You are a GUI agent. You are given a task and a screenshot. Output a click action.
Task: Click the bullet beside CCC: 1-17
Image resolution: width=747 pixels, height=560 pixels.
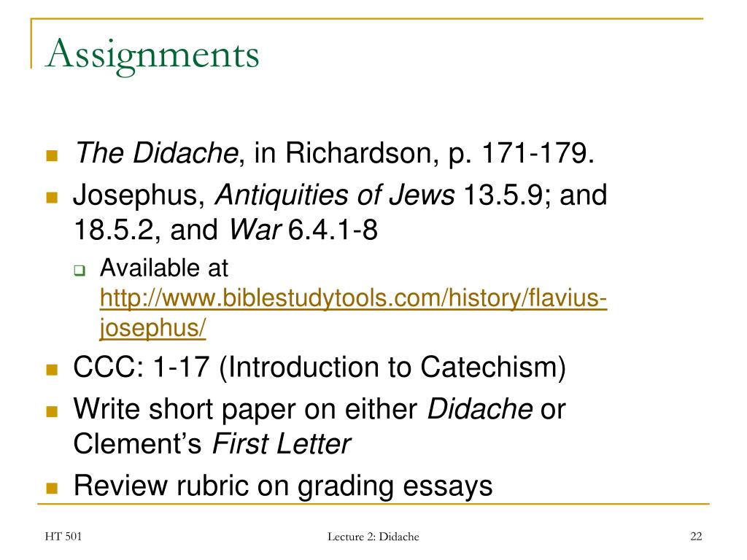click(52, 370)
